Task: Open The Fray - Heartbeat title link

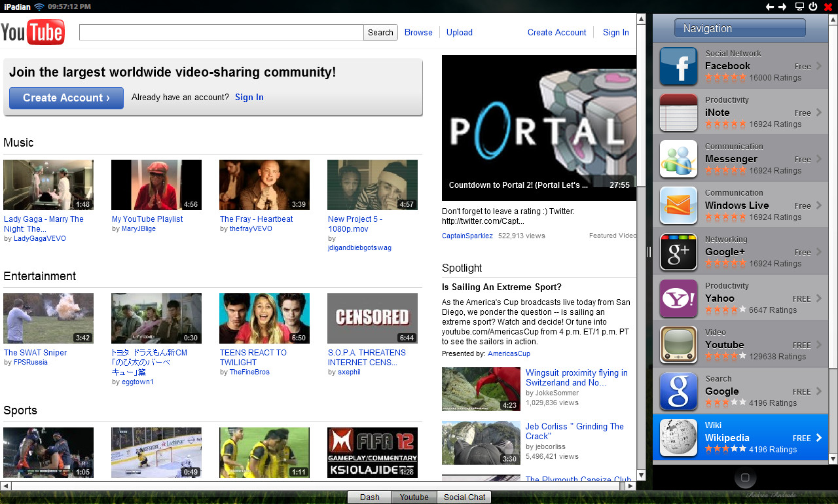Action: click(256, 219)
